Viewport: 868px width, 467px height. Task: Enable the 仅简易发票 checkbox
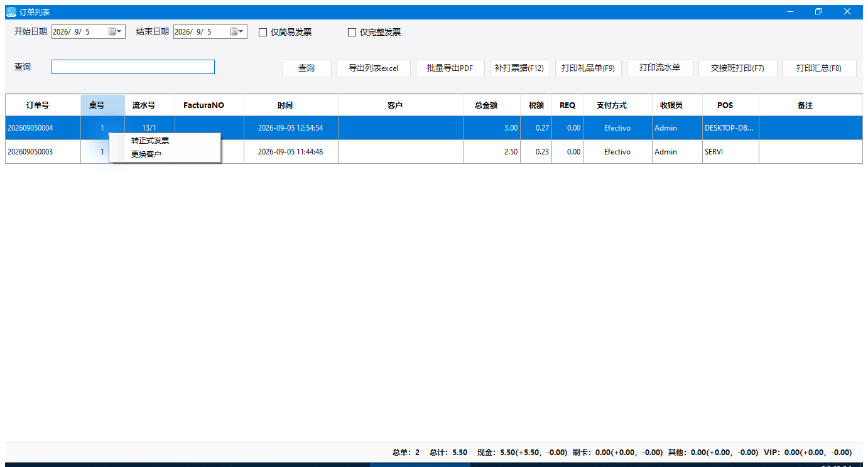click(x=263, y=32)
